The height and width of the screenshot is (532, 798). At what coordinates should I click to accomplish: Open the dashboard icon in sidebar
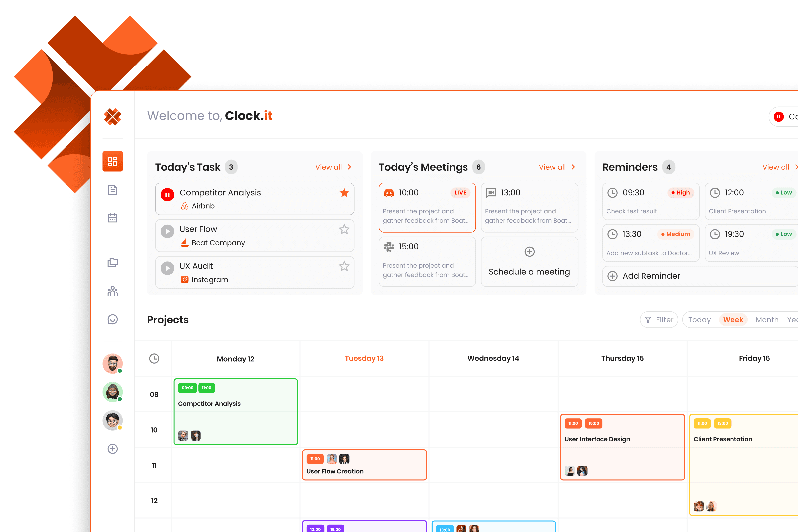(x=113, y=161)
